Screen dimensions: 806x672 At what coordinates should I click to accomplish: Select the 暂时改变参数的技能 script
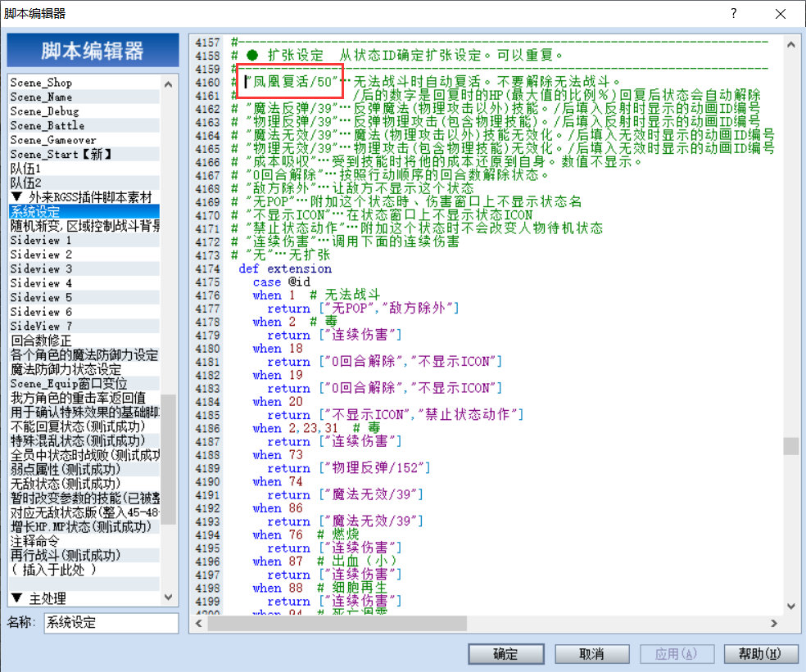tap(84, 498)
